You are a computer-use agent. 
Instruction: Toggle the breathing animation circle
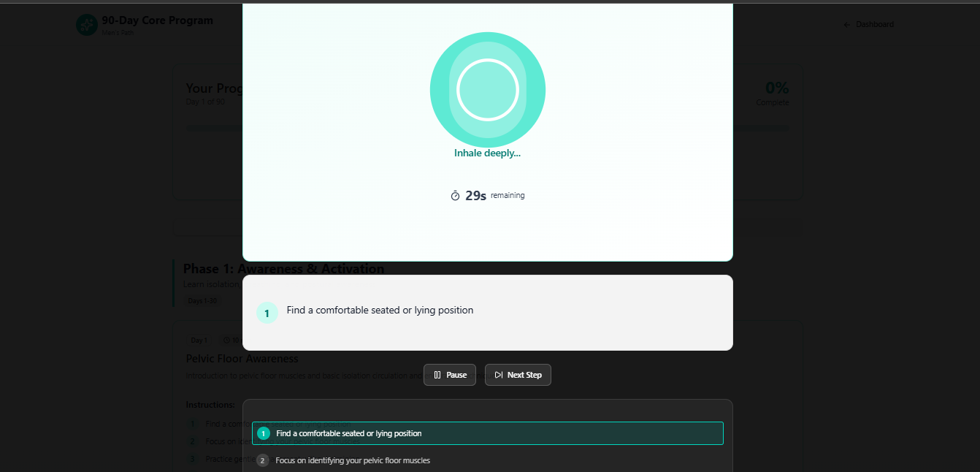487,89
